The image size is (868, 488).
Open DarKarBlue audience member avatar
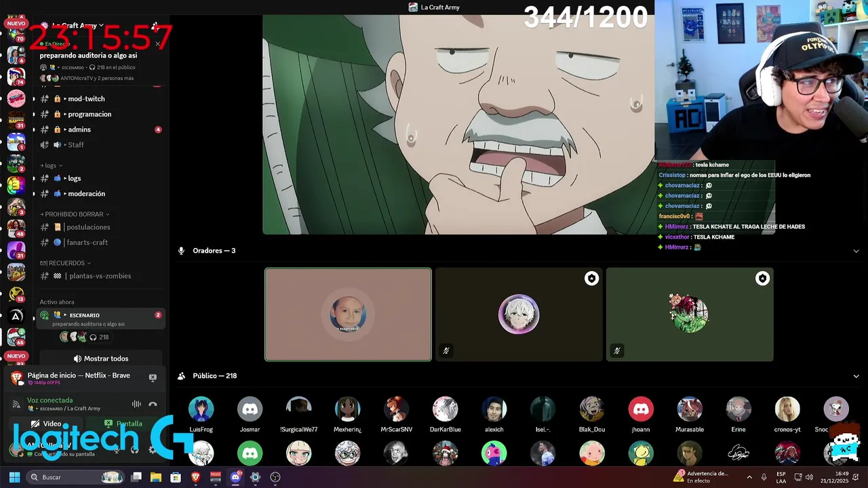pyautogui.click(x=446, y=409)
